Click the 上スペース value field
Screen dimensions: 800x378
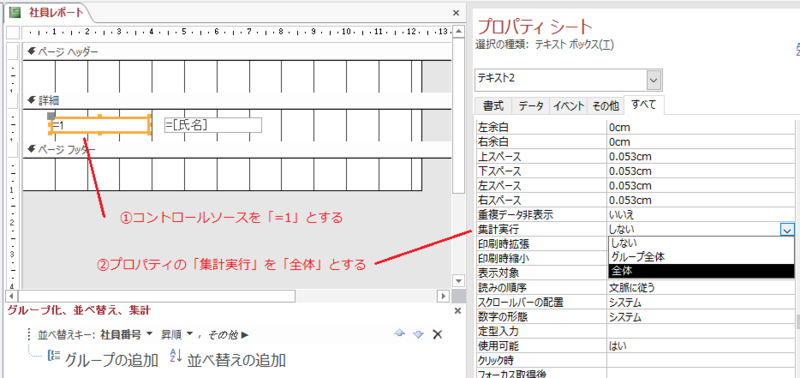pyautogui.click(x=702, y=156)
